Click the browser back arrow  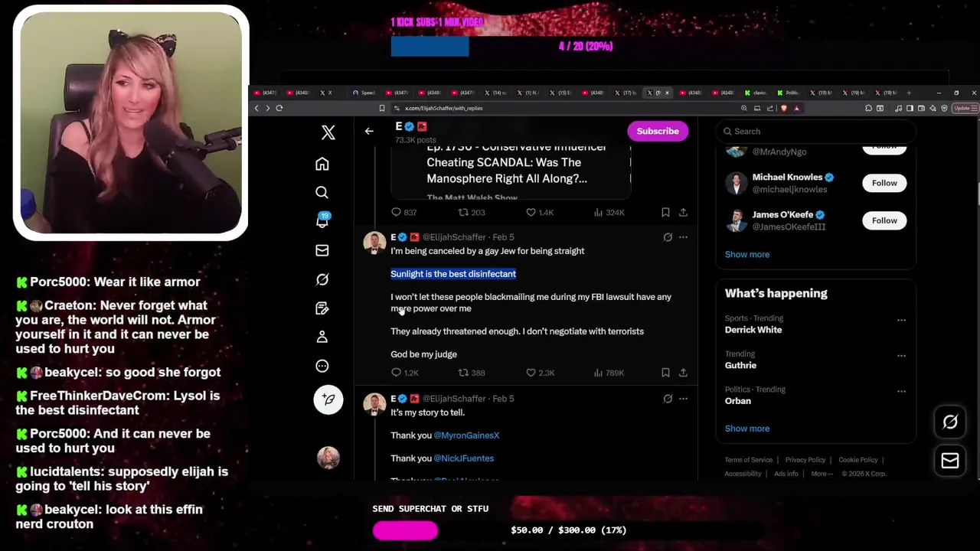tap(256, 108)
